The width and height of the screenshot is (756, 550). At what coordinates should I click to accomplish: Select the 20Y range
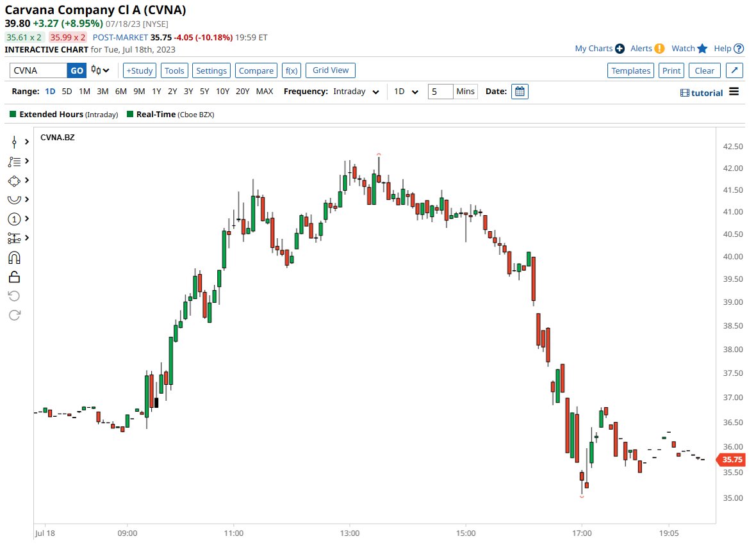point(243,92)
